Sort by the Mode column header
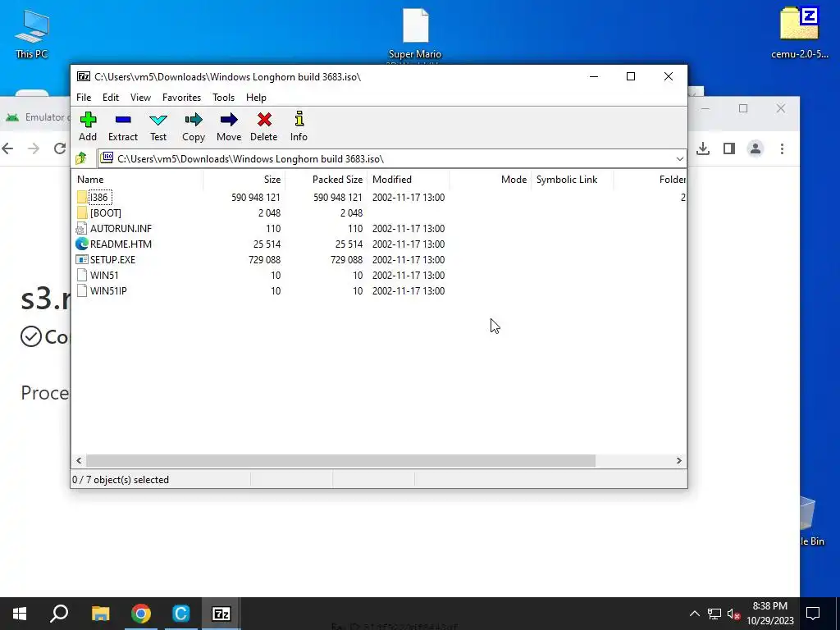This screenshot has width=840, height=630. pos(491,180)
